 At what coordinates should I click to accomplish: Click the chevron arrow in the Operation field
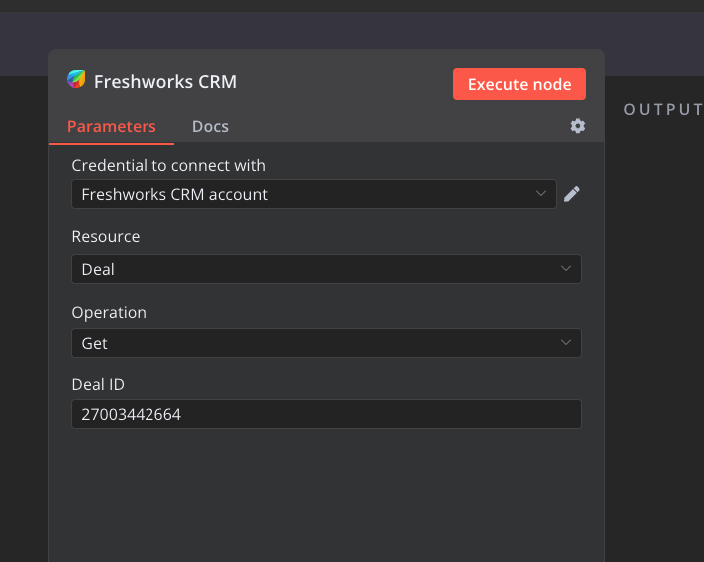(566, 342)
